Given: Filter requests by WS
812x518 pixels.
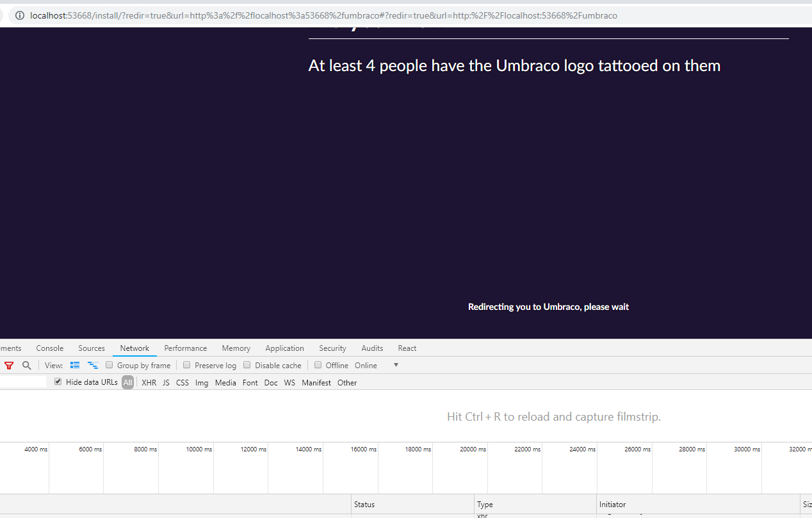Looking at the screenshot, I should pos(289,383).
